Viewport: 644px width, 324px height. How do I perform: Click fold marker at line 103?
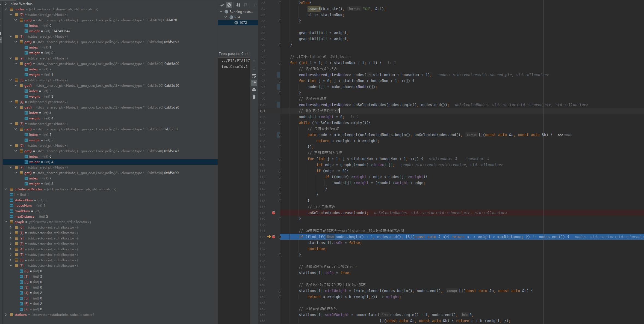click(280, 123)
